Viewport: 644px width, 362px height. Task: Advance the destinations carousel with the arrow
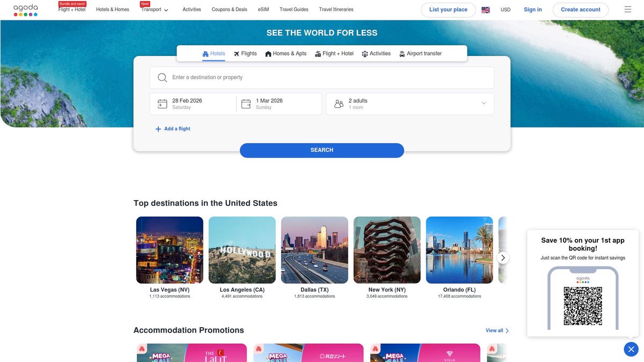point(503,257)
